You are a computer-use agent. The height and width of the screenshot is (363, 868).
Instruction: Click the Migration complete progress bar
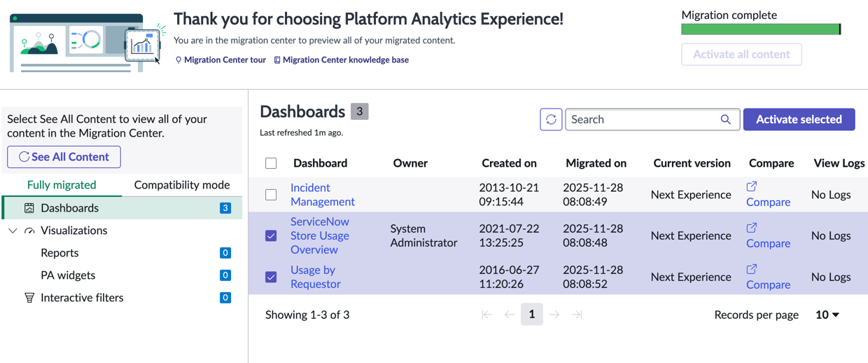(x=761, y=29)
